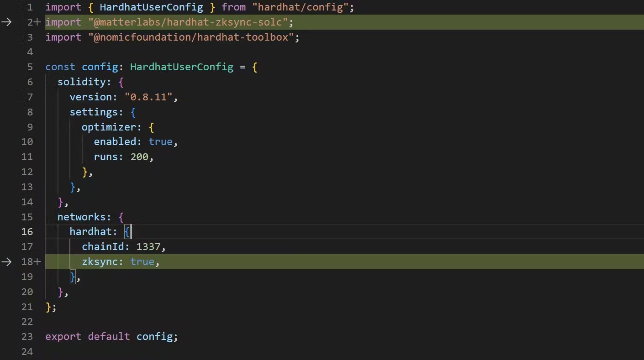The height and width of the screenshot is (360, 644).
Task: Click the from keyword on line 1
Action: pos(233,7)
